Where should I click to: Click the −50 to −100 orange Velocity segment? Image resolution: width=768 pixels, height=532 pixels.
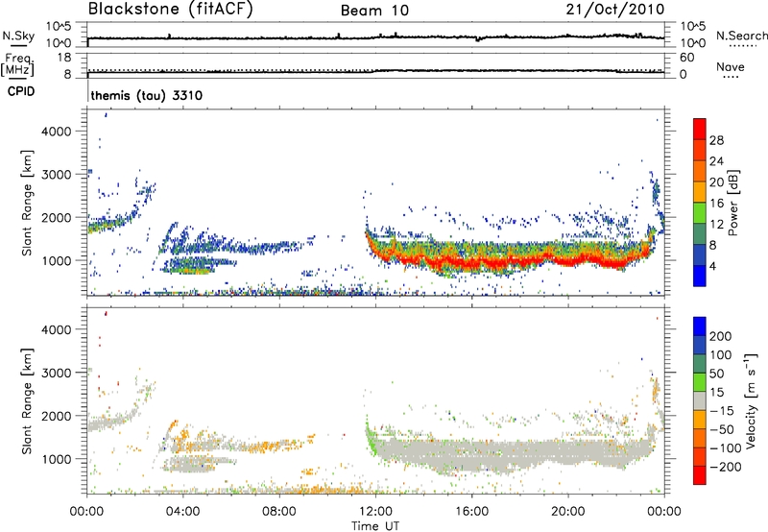pyautogui.click(x=700, y=438)
